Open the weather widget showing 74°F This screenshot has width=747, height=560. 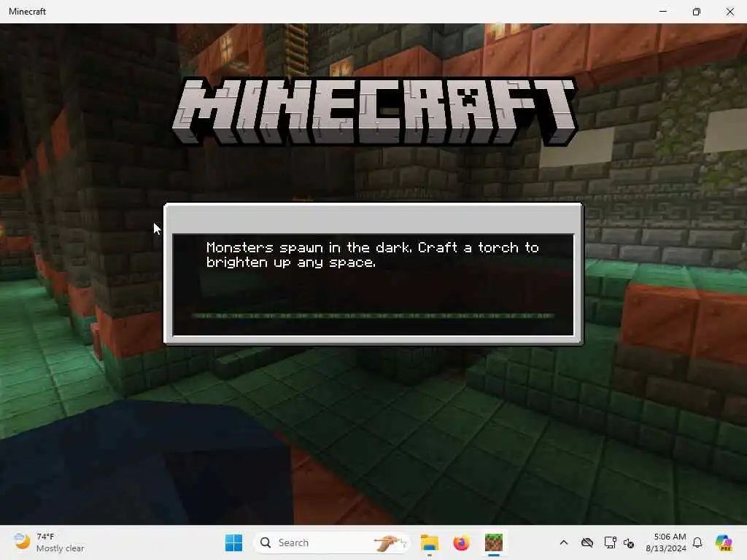[49, 542]
